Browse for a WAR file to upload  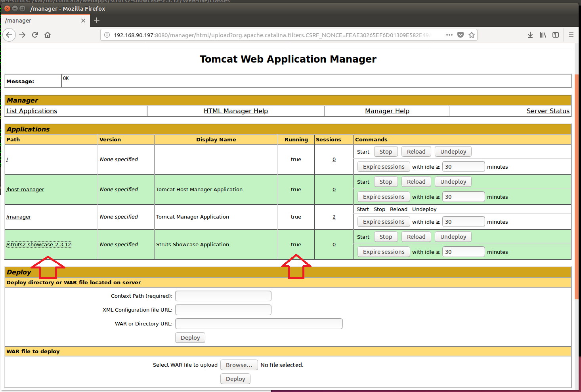[239, 365]
